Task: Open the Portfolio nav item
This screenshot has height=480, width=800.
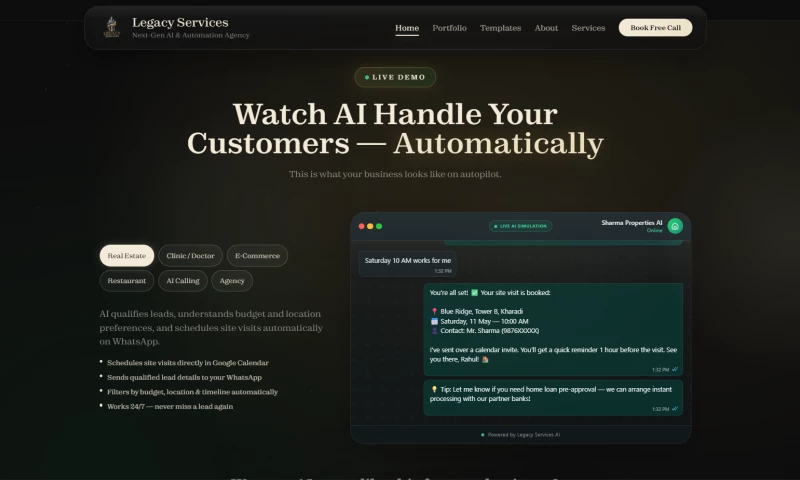Action: click(x=449, y=28)
